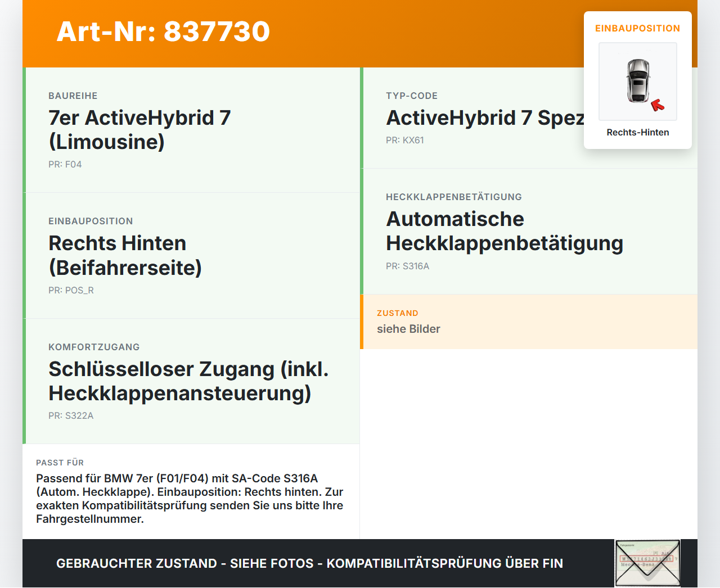Click the EINBAUPOSITION label in the left column

tap(91, 221)
